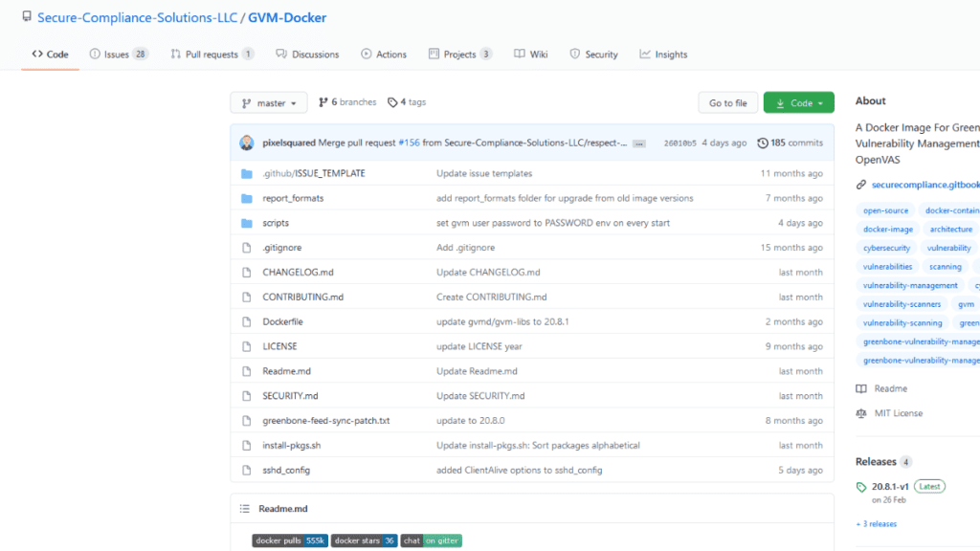
Task: Open the Security tab
Action: click(593, 55)
